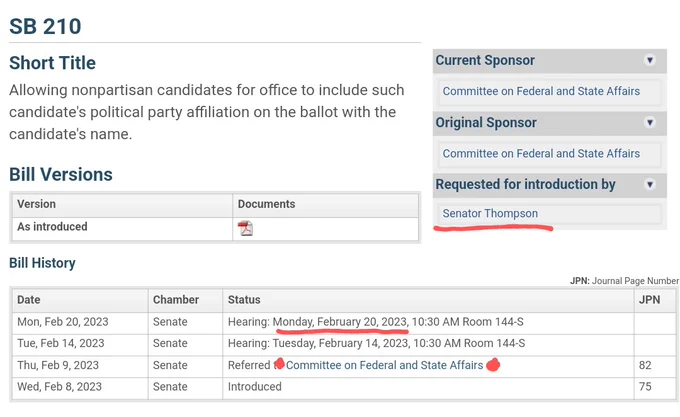The width and height of the screenshot is (680, 417).
Task: Click the Current Sponsor header bar
Action: 549,61
